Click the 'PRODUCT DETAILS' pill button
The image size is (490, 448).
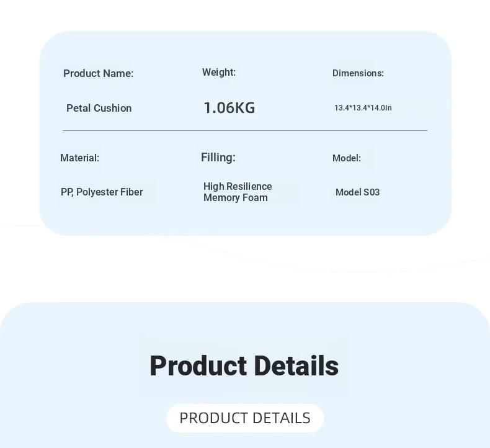click(245, 418)
